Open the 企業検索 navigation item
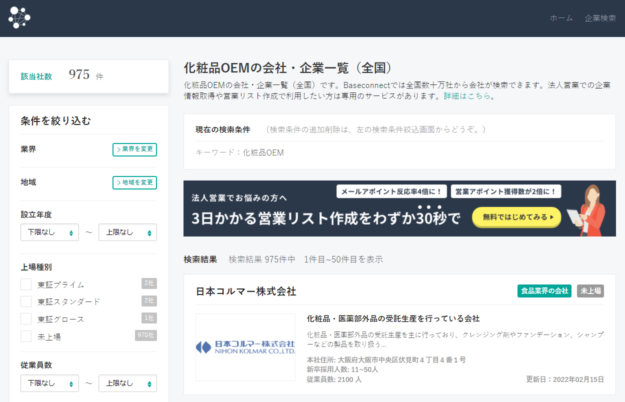Image resolution: width=625 pixels, height=402 pixels. coord(600,18)
